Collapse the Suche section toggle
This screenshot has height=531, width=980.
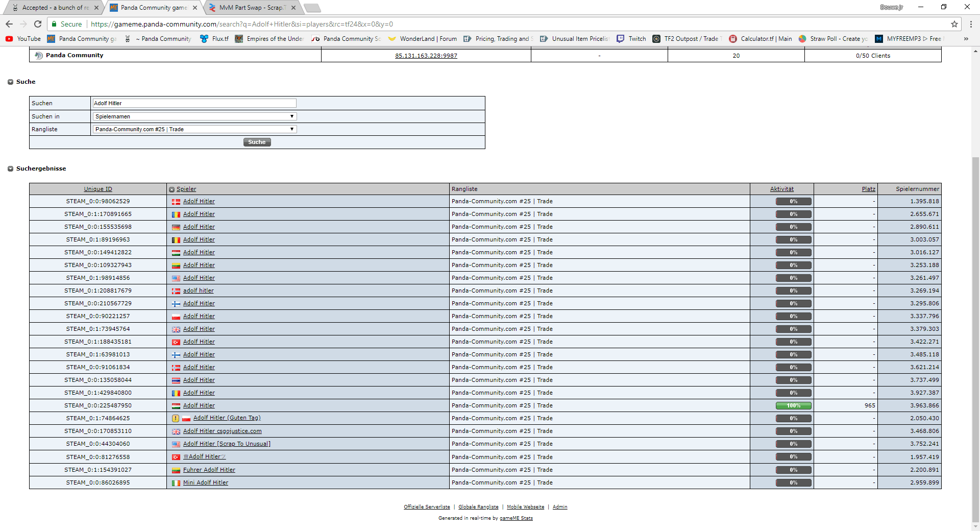coord(10,82)
